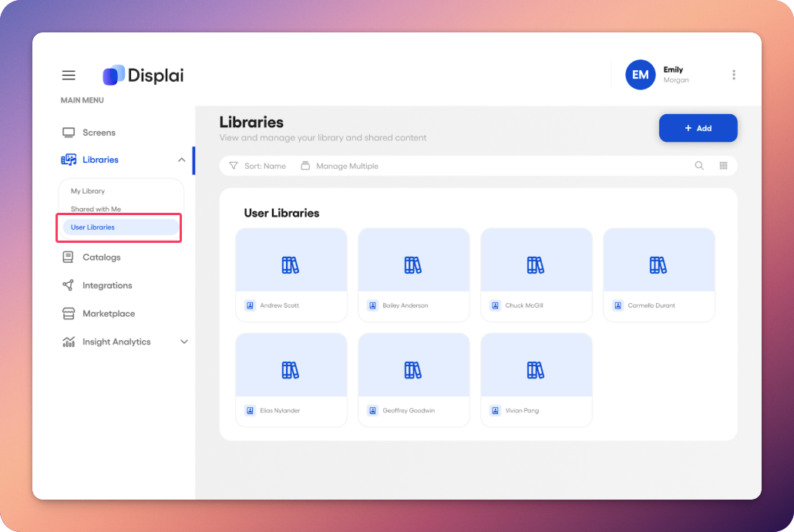The image size is (794, 532).
Task: Open the three-dot options menu
Action: click(733, 75)
